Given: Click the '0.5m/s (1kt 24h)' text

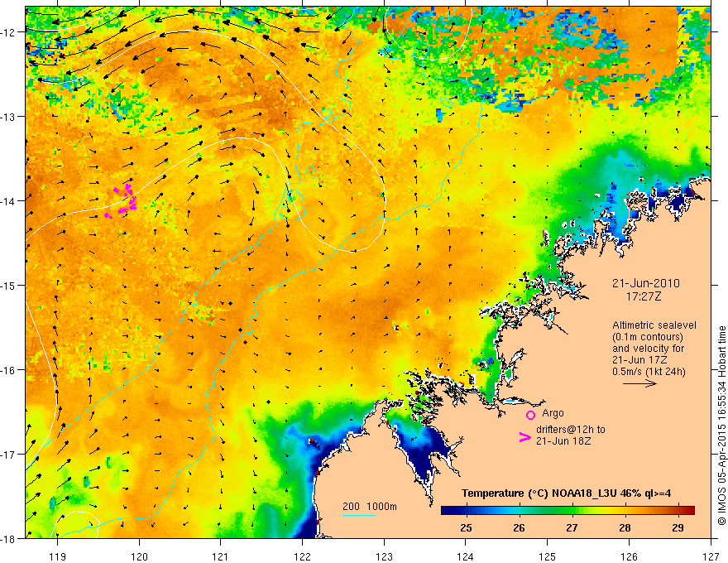Looking at the screenshot, I should [649, 372].
